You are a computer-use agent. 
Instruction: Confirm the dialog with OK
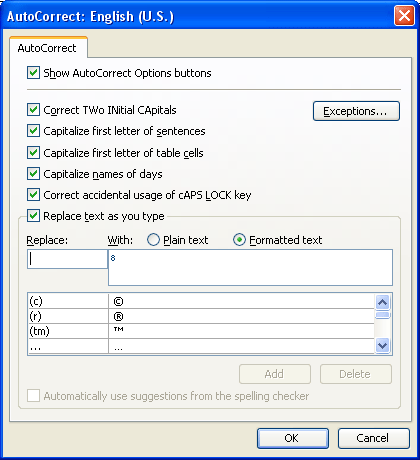293,438
